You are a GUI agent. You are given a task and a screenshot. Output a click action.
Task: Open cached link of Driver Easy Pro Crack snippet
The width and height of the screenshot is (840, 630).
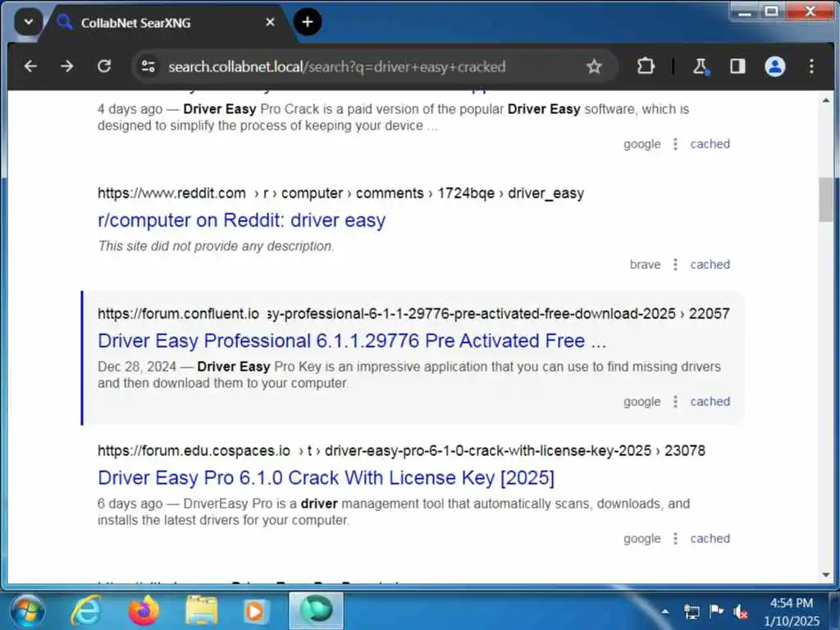pyautogui.click(x=710, y=144)
